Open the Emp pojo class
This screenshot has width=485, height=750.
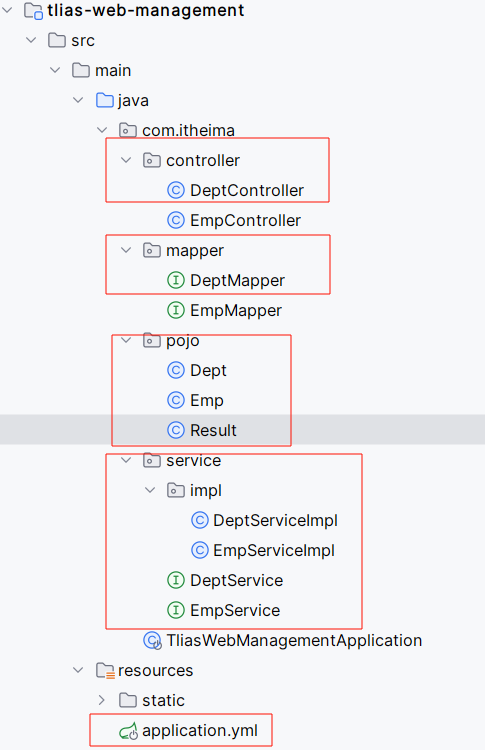point(207,400)
